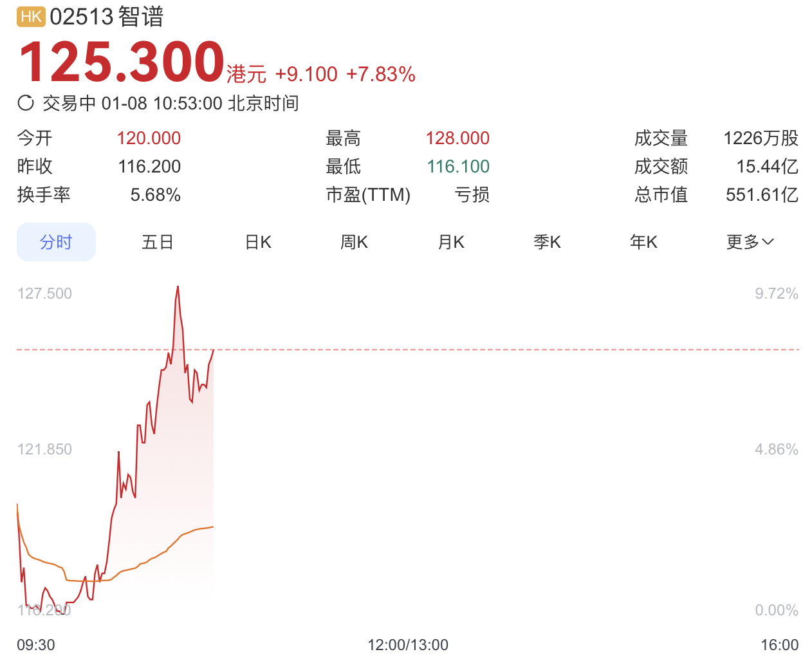Select the 分时 chart tab
Image resolution: width=812 pixels, height=672 pixels.
(56, 242)
